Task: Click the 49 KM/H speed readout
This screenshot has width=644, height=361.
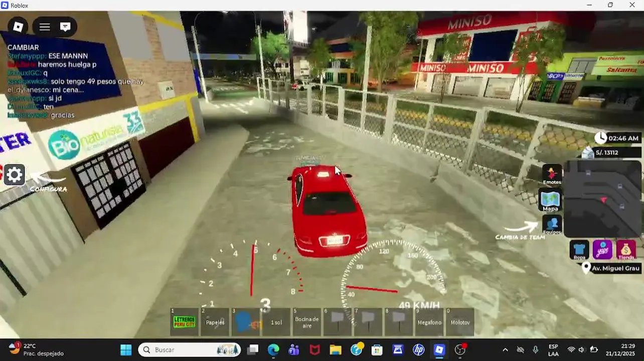Action: point(419,305)
